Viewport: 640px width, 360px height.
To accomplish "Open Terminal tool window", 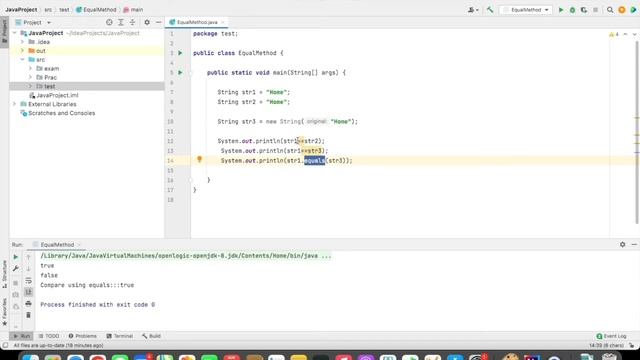I will 120,336.
